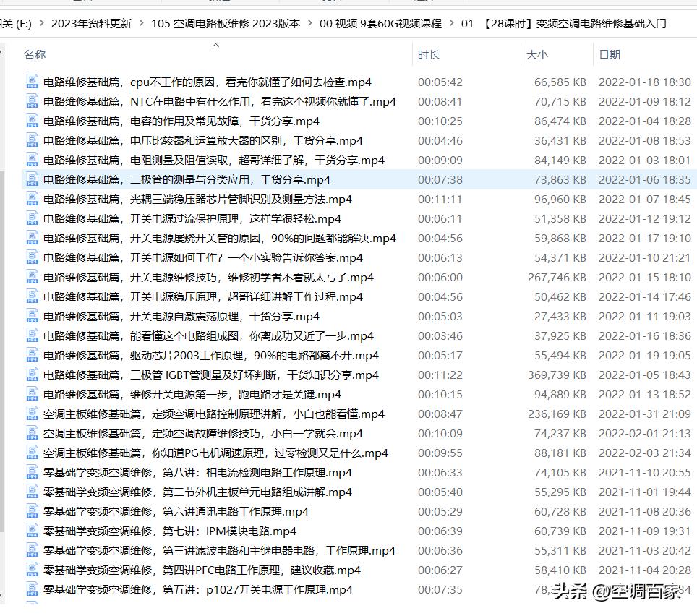Click the icon next to p1027开关电源工作原理 video
The image size is (697, 616).
click(30, 589)
